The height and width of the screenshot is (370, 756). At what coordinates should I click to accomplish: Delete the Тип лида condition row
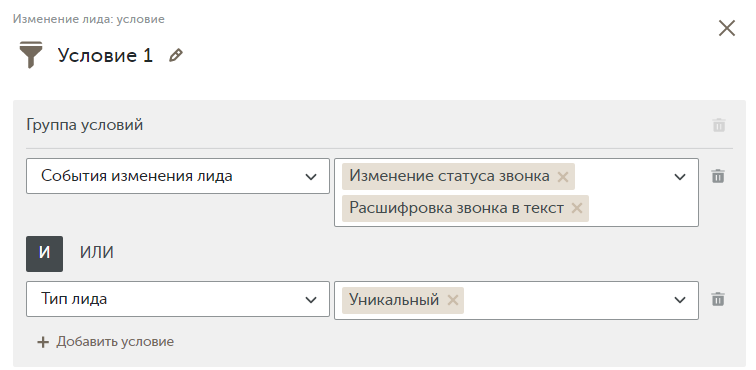click(x=718, y=299)
